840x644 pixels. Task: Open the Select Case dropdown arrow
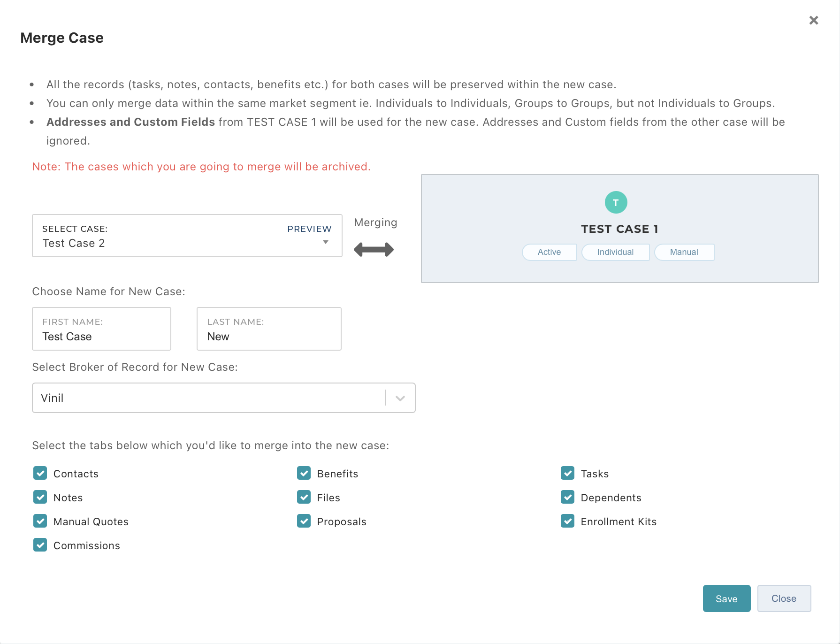325,243
